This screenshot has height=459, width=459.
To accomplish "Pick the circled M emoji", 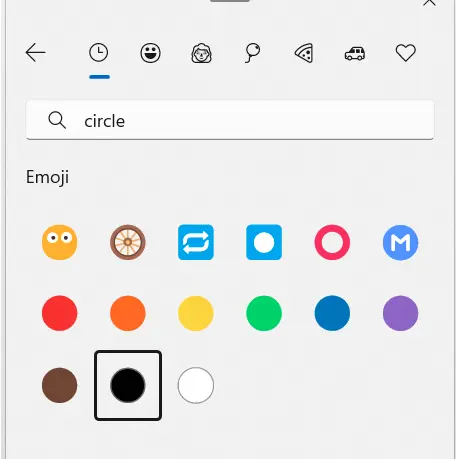I will (x=400, y=242).
